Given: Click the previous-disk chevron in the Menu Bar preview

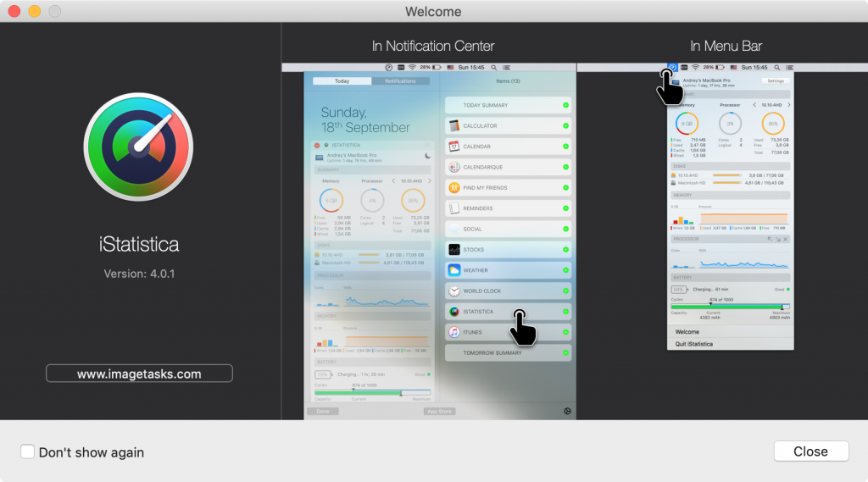Looking at the screenshot, I should pos(754,104).
